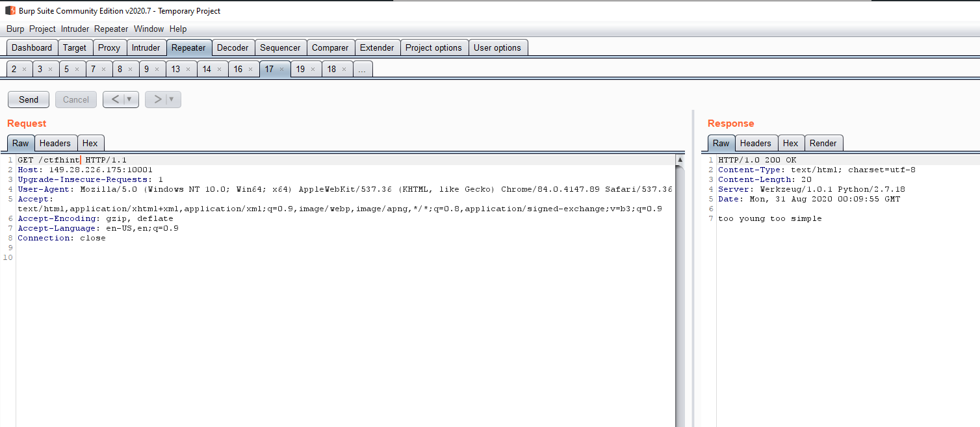The image size is (980, 427).
Task: Close Repeater tab 16
Action: (x=250, y=70)
